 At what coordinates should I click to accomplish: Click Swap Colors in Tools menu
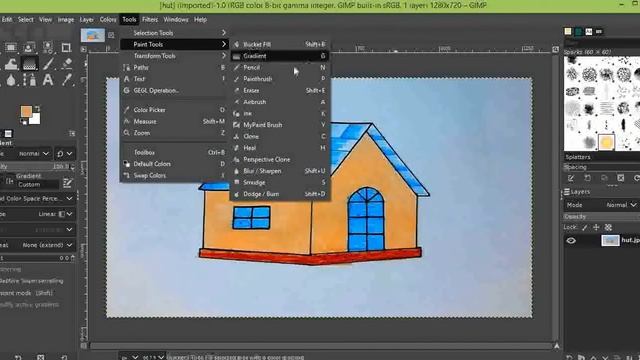[174, 176]
